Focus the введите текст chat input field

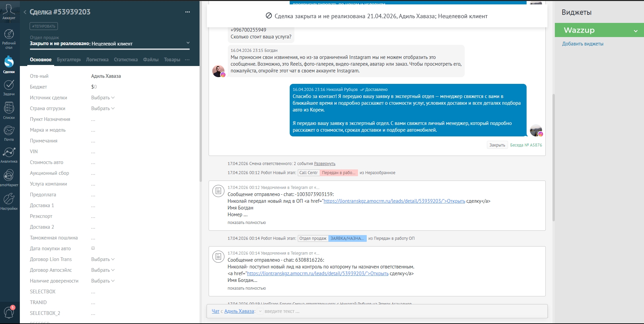(x=404, y=311)
